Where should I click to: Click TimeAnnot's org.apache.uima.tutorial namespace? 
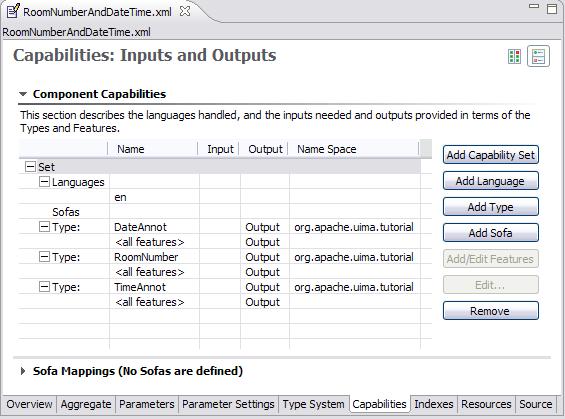click(x=354, y=287)
